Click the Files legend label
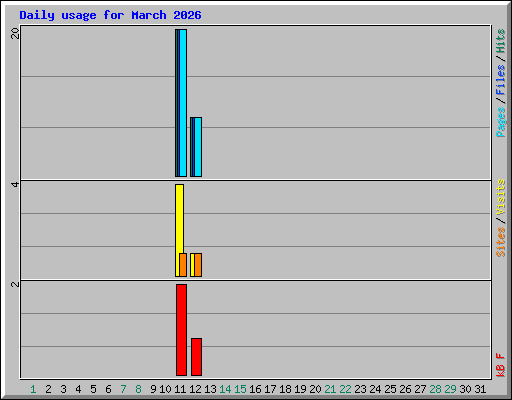This screenshot has width=512, height=400. pos(500,79)
